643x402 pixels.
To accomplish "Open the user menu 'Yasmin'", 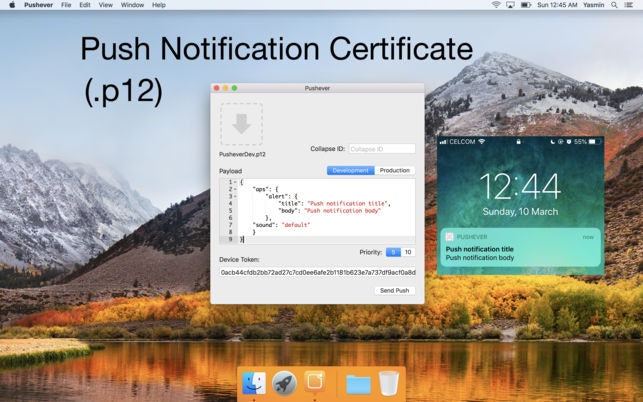I will (x=593, y=5).
